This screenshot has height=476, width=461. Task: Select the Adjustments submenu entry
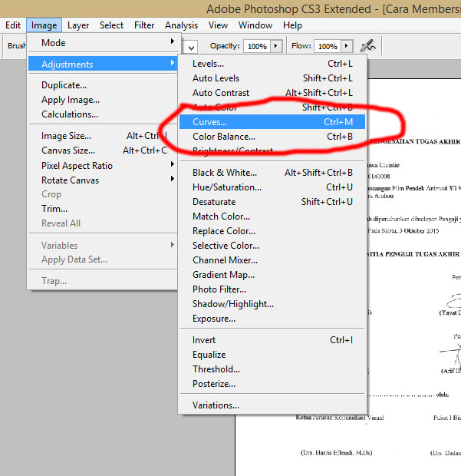[103, 64]
